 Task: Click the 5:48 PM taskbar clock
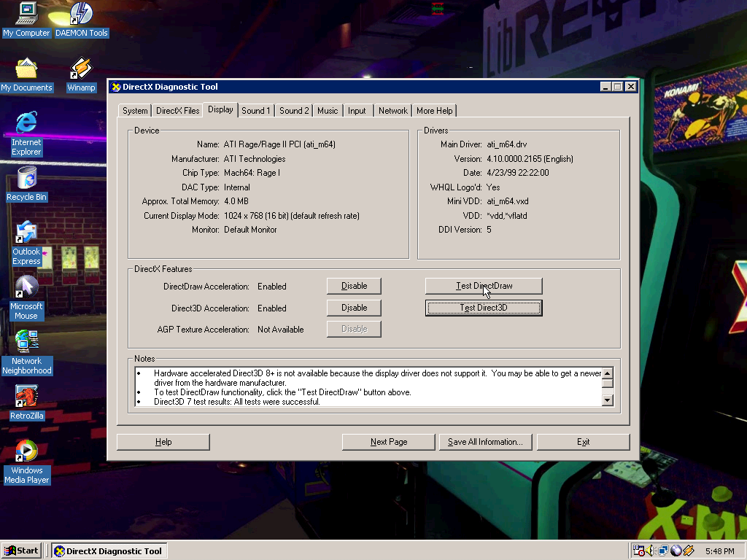719,551
